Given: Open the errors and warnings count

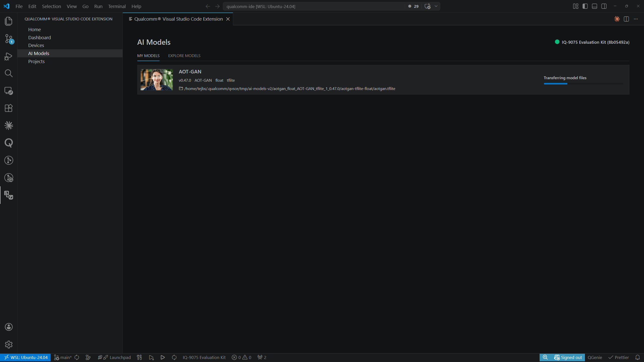Looking at the screenshot, I should point(242,357).
